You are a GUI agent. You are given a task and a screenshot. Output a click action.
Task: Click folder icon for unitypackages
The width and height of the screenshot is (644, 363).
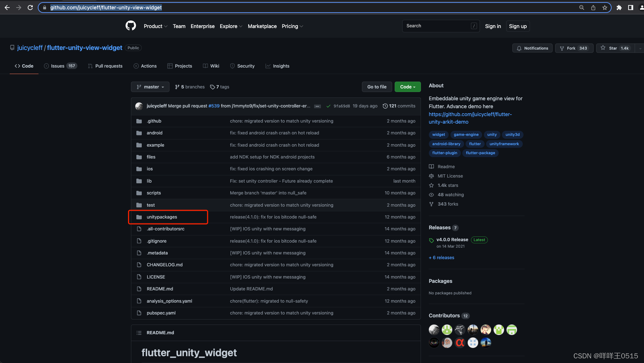click(x=139, y=217)
